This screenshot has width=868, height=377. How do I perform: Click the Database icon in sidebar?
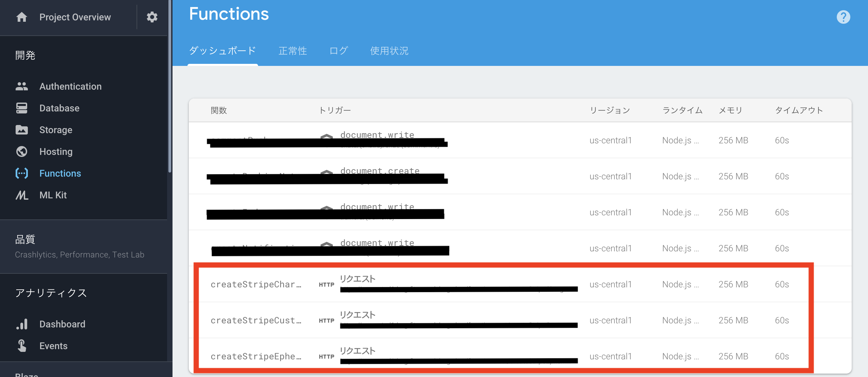[22, 108]
